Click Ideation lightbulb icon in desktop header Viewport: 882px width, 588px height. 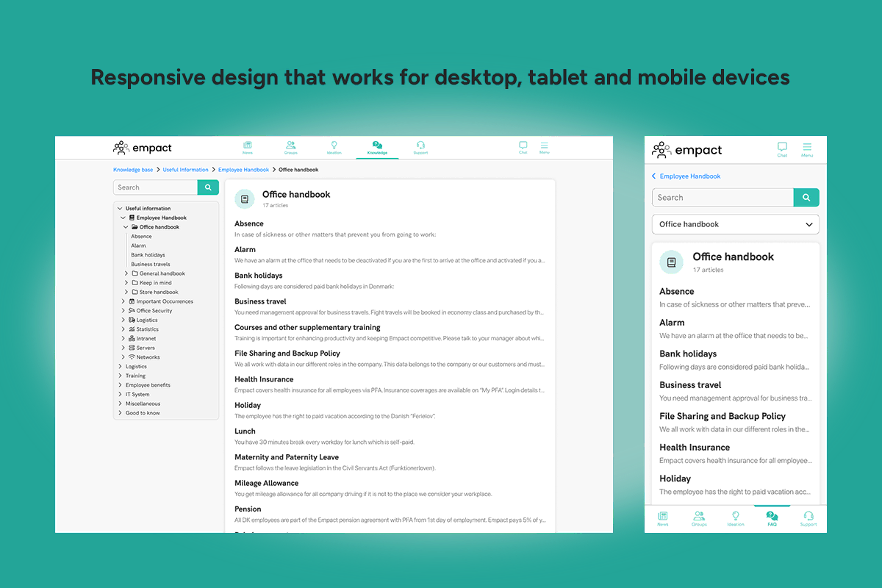334,147
